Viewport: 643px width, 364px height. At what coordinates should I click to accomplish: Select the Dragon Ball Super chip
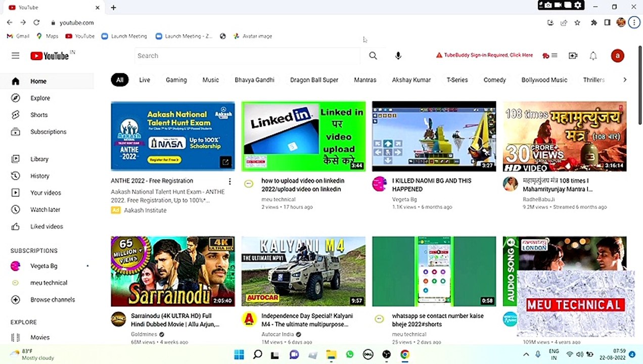[314, 80]
